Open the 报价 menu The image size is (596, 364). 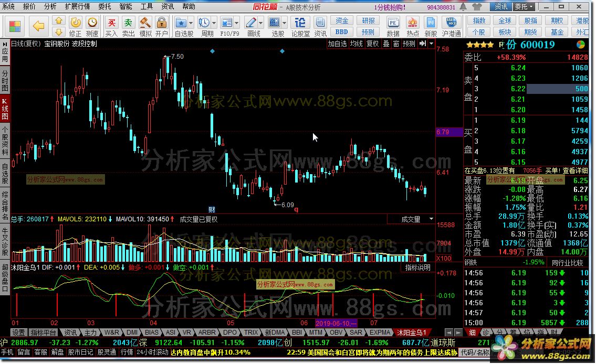pyautogui.click(x=29, y=6)
